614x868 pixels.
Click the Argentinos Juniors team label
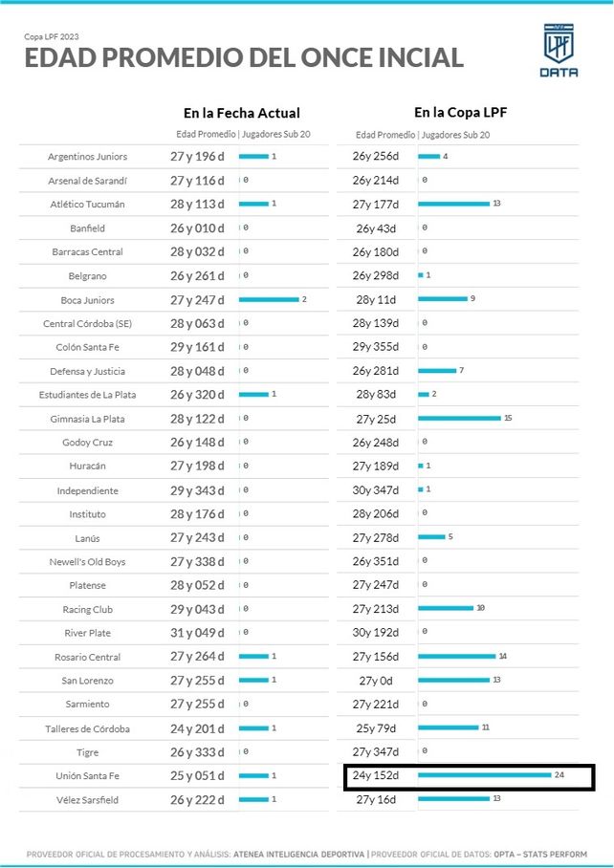[87, 157]
